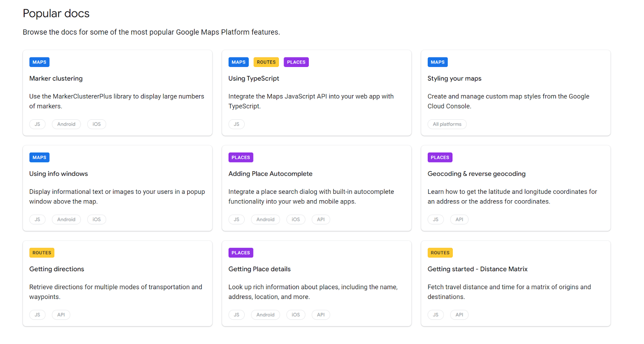The image size is (644, 344).
Task: Open the Getting Place details doc title
Action: coord(260,269)
